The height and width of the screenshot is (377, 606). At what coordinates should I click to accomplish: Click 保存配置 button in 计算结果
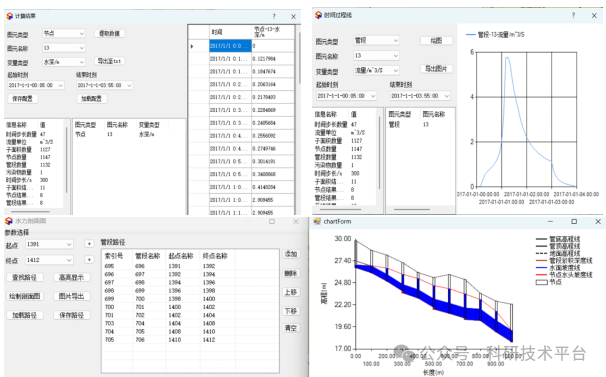click(x=22, y=99)
